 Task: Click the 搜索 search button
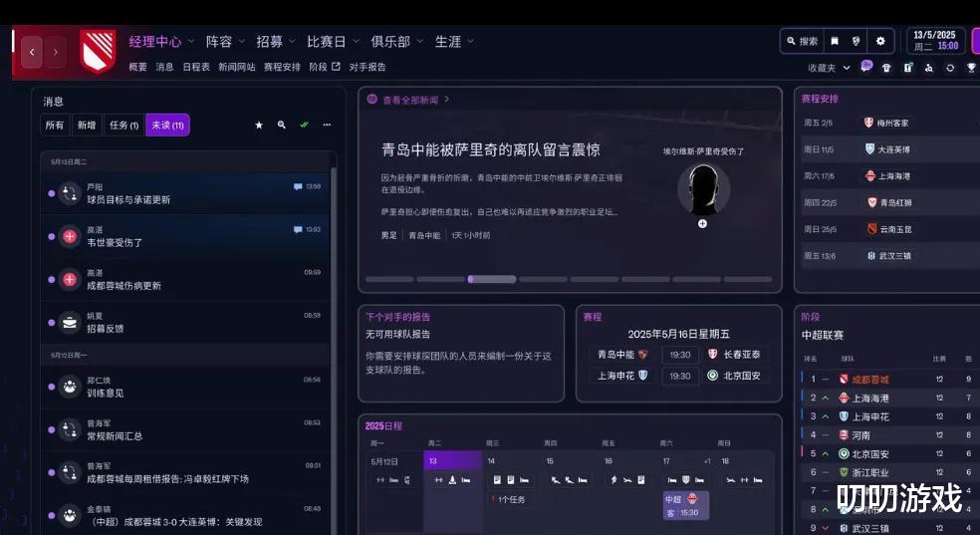[x=803, y=41]
